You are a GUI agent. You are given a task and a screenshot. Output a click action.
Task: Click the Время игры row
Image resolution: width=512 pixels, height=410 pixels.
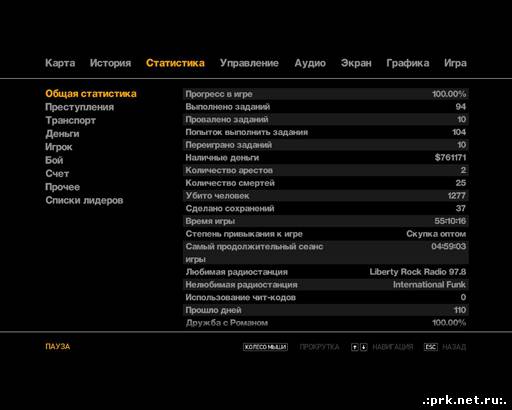[x=326, y=221]
